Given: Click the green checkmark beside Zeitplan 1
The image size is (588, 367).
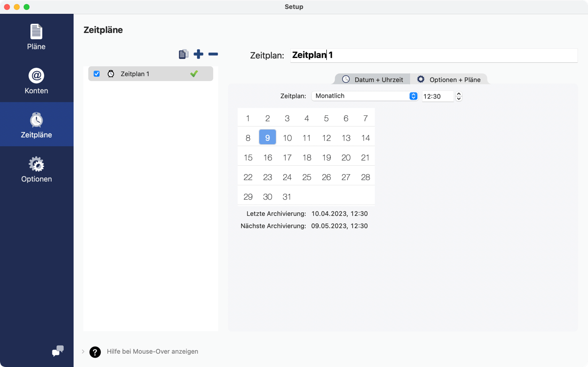Looking at the screenshot, I should [x=195, y=73].
